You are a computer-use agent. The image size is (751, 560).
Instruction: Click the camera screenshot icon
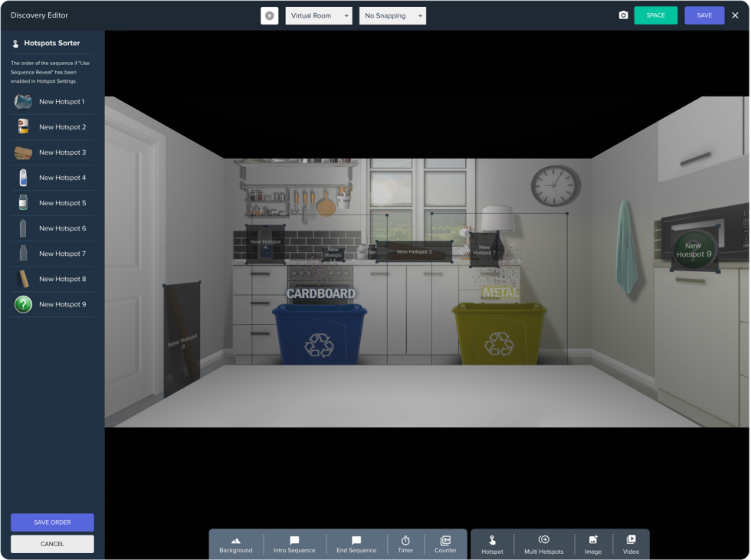(623, 15)
